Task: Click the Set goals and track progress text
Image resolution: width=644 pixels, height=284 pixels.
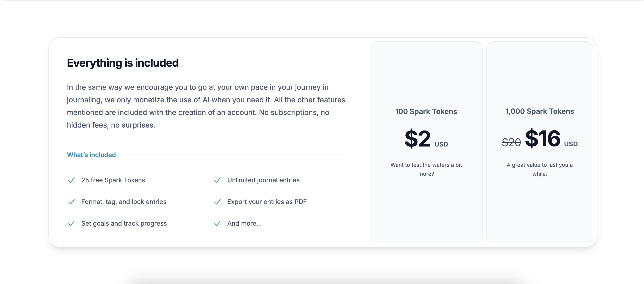Action: tap(124, 223)
